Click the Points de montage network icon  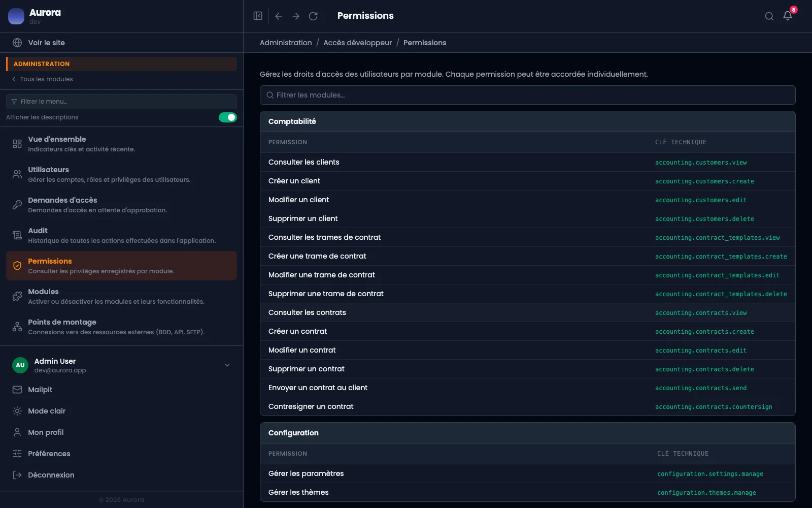pyautogui.click(x=17, y=327)
